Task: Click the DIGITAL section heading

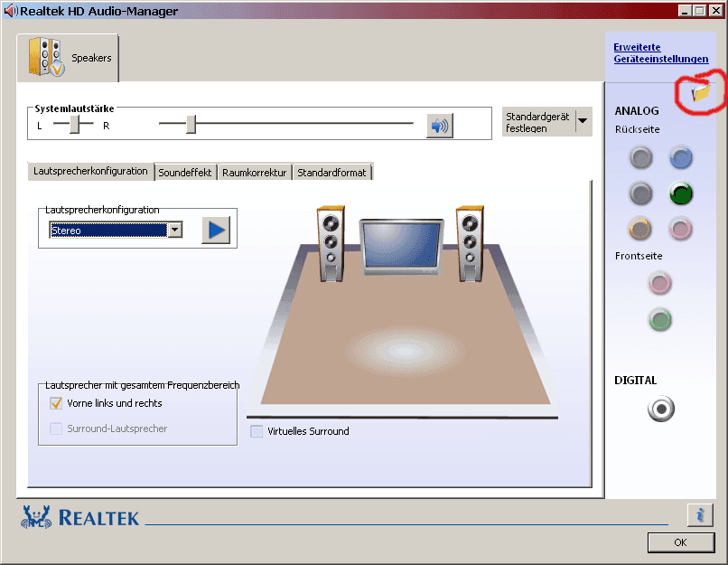Action: [x=635, y=381]
